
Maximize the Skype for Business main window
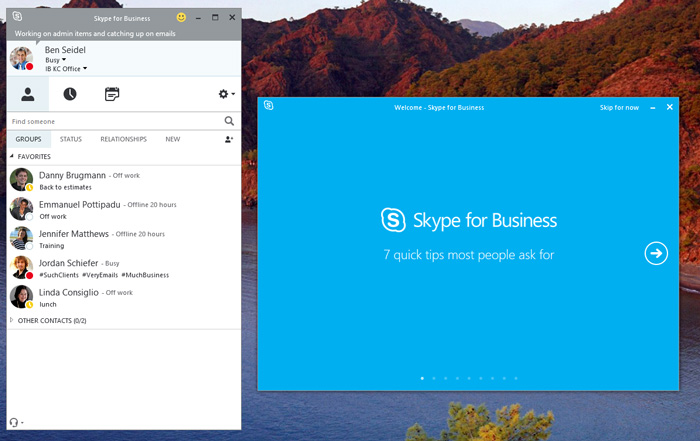tap(215, 17)
